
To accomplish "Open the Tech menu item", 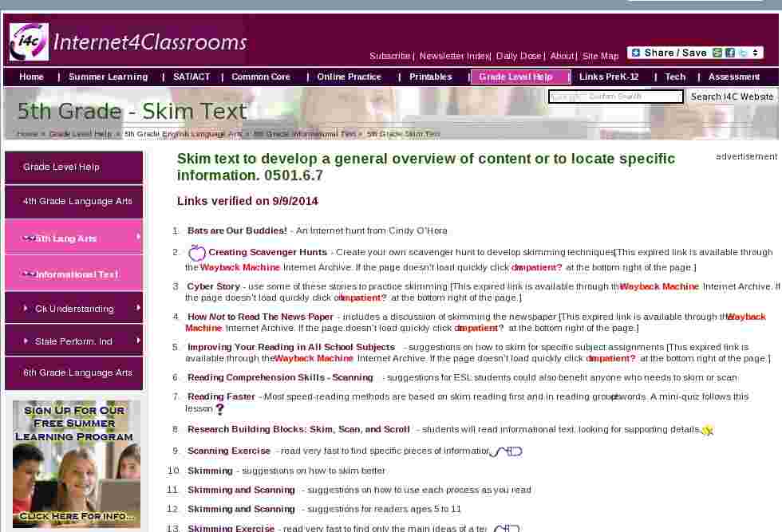I will 675,77.
